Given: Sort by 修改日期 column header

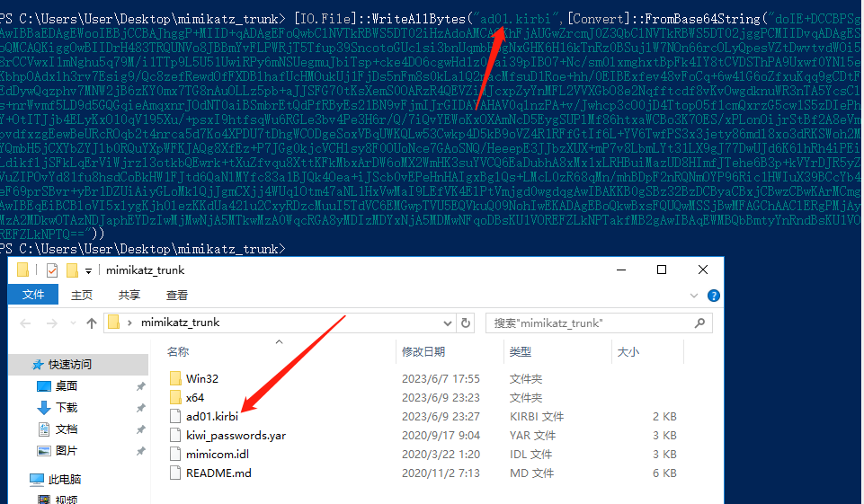Looking at the screenshot, I should point(423,352).
